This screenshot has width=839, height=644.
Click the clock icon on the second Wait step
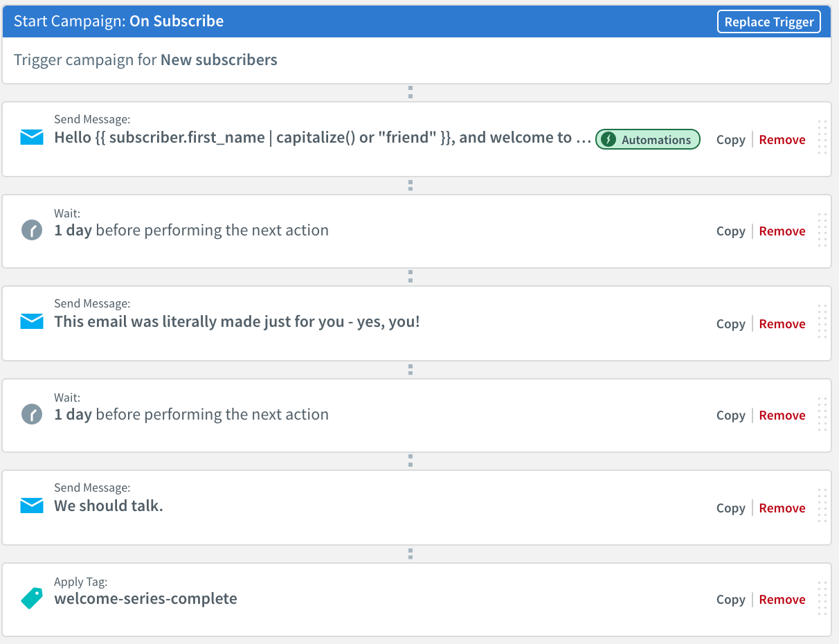(32, 413)
